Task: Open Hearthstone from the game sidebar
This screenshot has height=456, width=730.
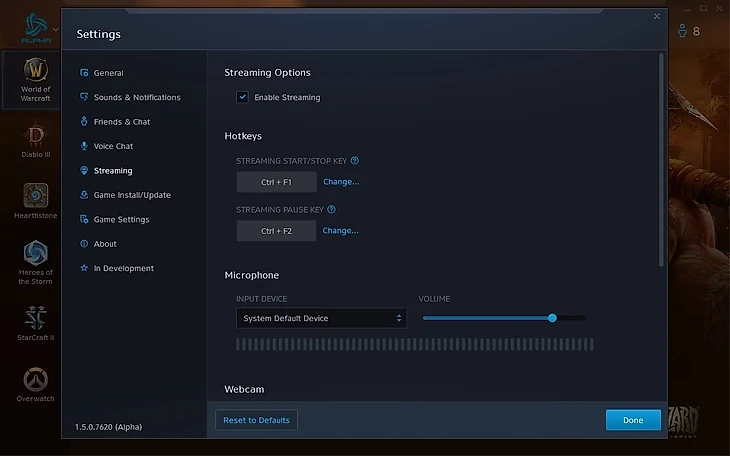Action: 36,195
